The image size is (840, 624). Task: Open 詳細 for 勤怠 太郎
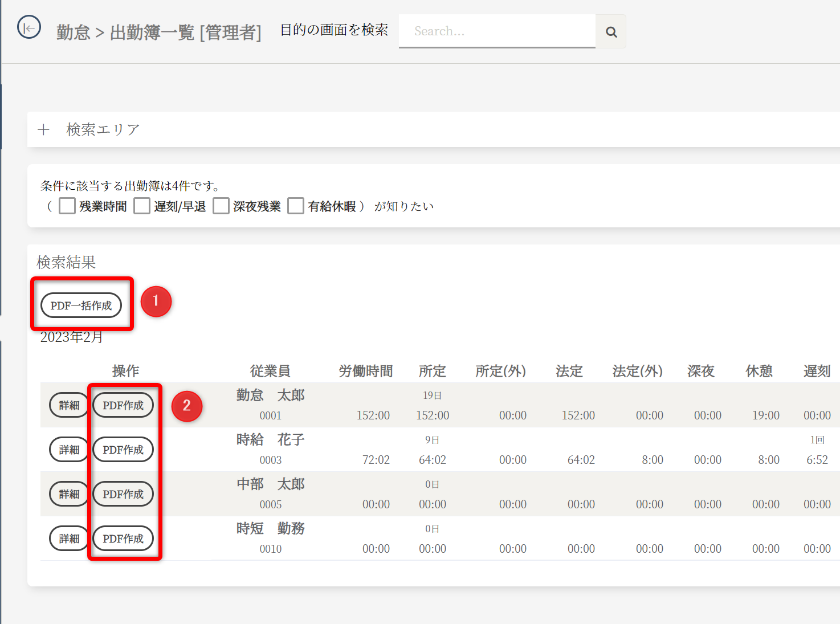69,405
